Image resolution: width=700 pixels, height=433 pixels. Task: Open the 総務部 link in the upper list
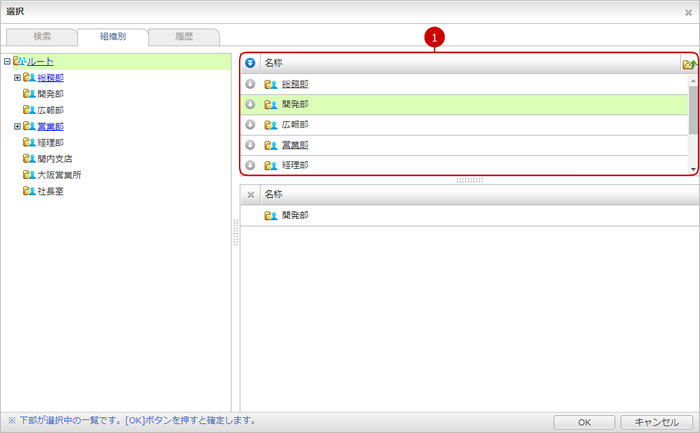[295, 84]
